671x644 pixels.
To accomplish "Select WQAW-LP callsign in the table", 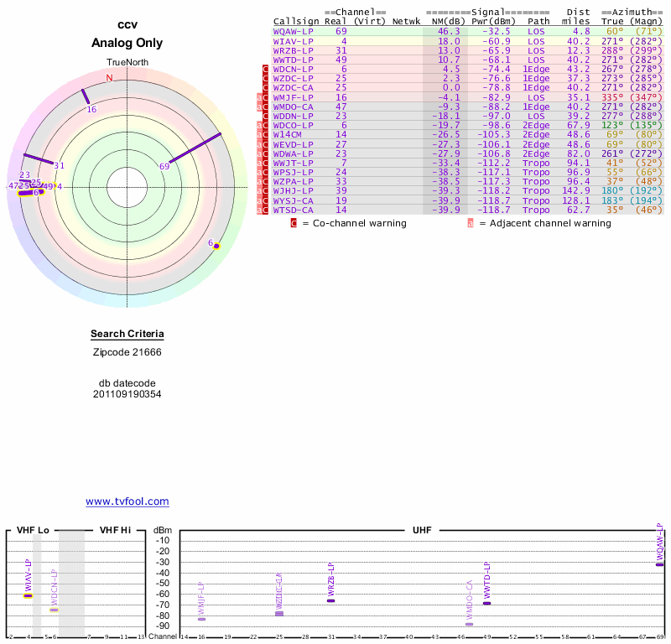I will 294,31.
